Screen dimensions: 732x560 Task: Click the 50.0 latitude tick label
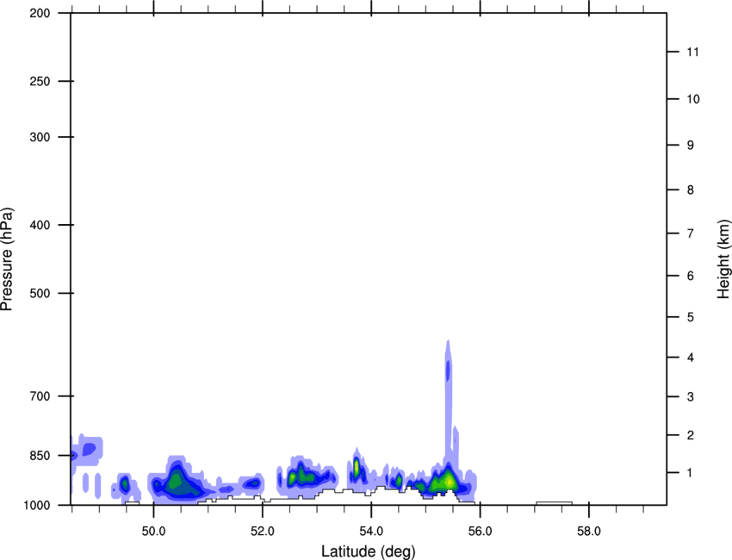tap(153, 532)
